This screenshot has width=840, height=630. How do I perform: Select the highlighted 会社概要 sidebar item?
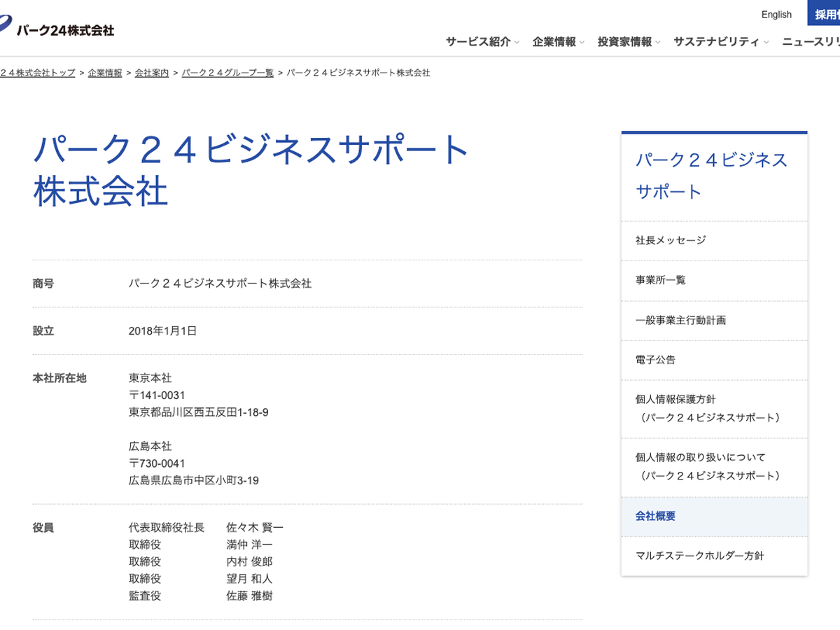tap(655, 516)
